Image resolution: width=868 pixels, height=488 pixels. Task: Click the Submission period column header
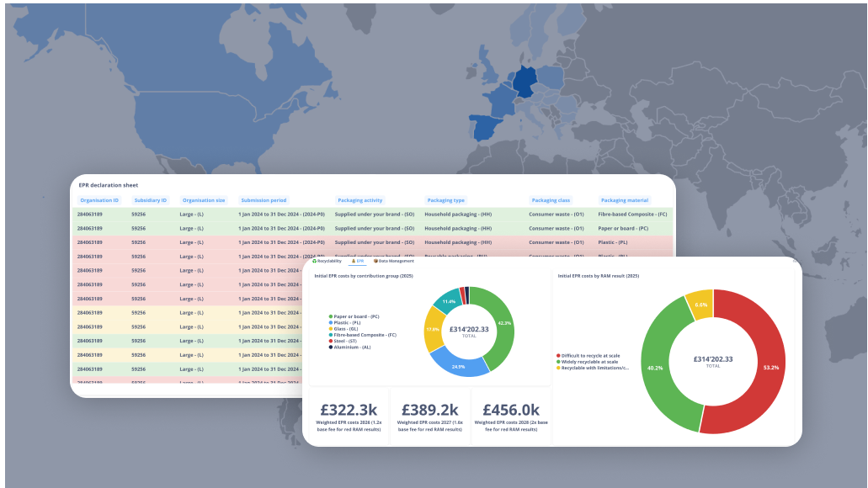tap(264, 200)
